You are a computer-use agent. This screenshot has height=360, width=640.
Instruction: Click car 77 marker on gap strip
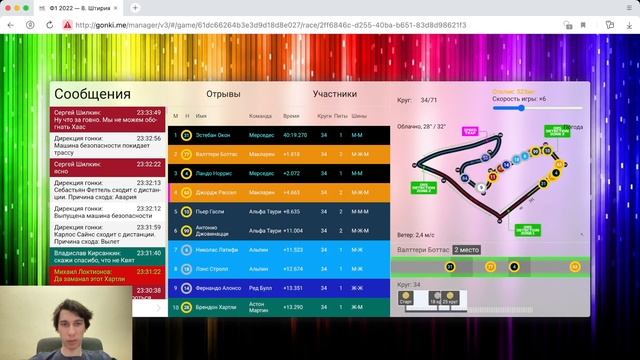(490, 267)
